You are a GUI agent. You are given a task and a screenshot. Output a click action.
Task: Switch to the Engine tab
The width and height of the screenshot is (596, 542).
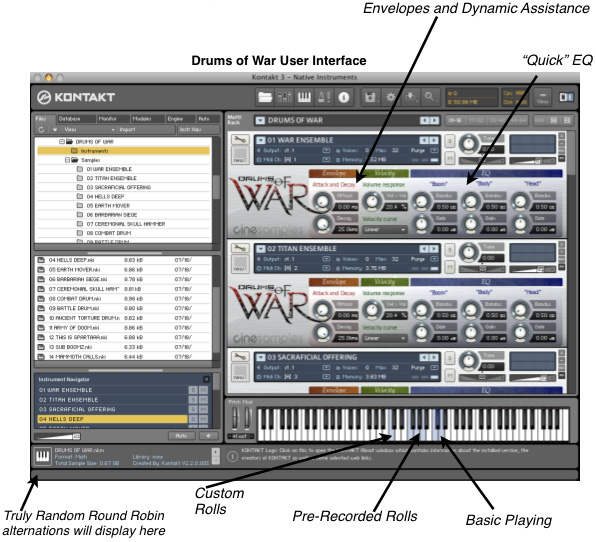coord(181,119)
